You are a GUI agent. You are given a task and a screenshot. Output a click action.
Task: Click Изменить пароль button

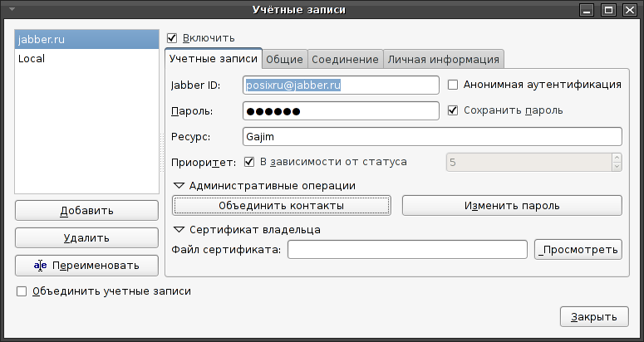pyautogui.click(x=512, y=205)
